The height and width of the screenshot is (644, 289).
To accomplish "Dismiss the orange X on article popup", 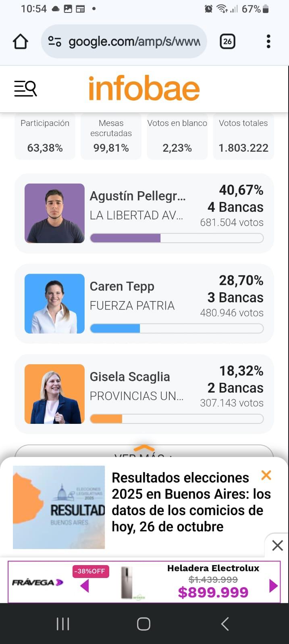I will pos(266,475).
